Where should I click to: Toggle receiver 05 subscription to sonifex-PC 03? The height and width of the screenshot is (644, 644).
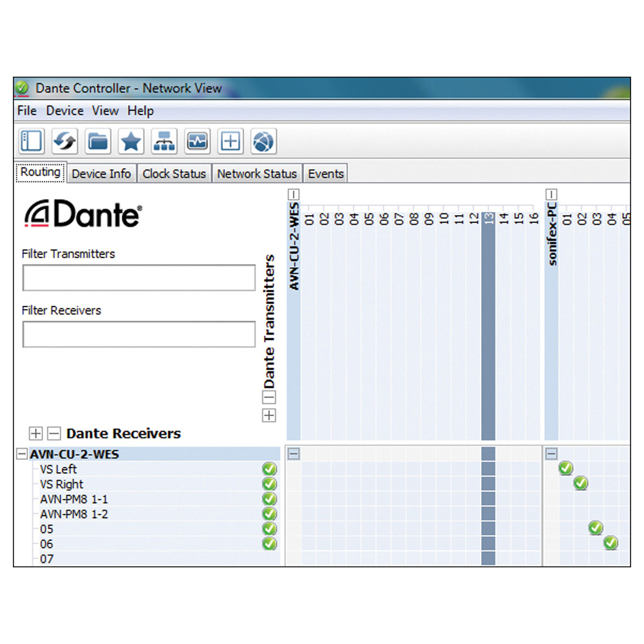[596, 528]
